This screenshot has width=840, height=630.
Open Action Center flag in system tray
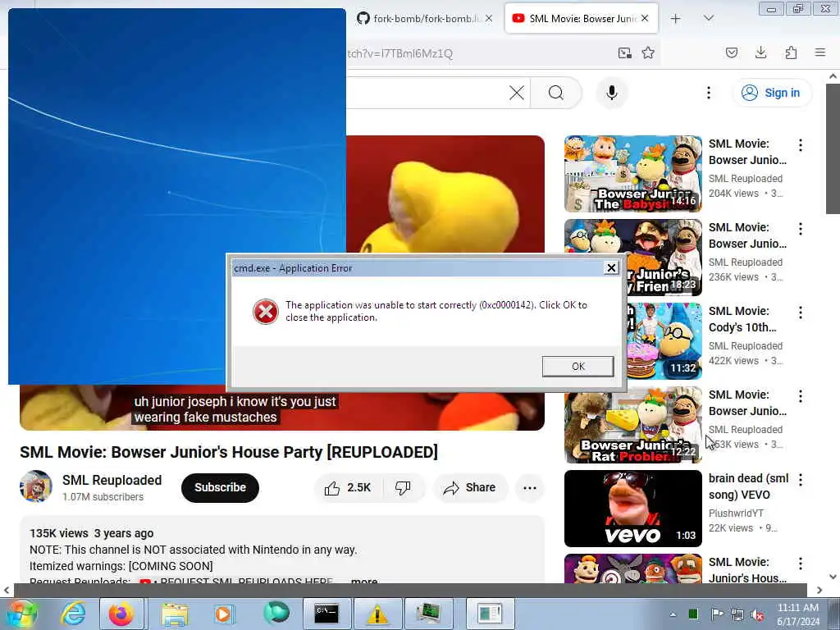716,614
